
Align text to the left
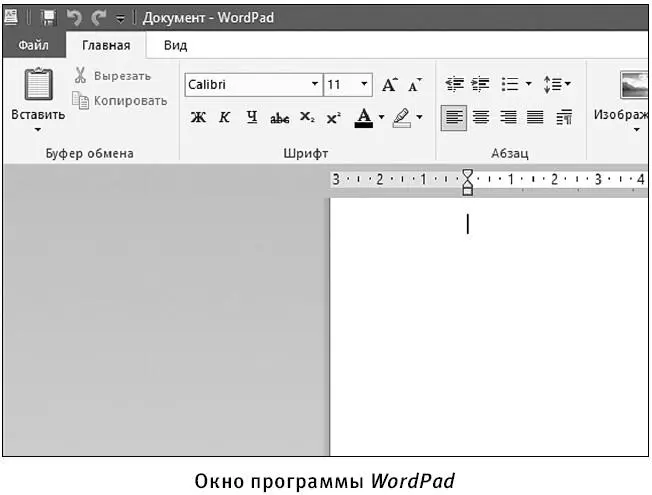pos(454,118)
